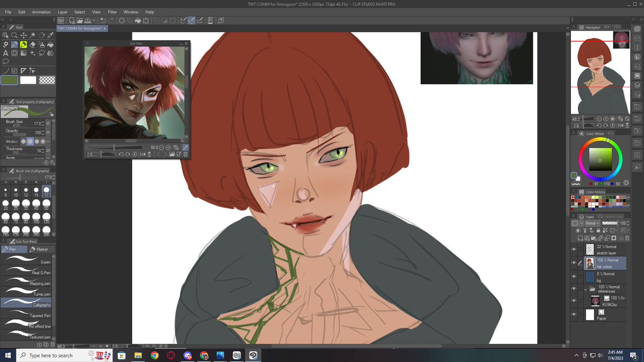Viewport: 644px width, 362px height.
Task: Toggle eyedropper mode in Sub View
Action: (x=185, y=147)
